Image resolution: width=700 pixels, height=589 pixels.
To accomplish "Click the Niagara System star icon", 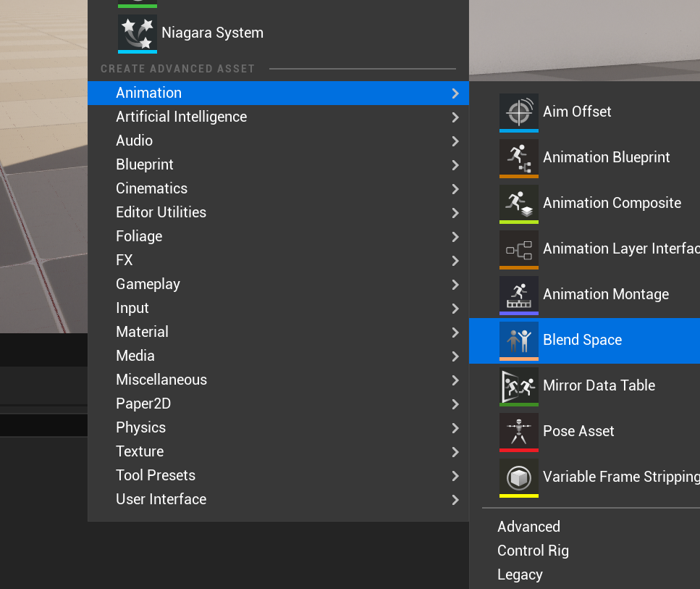I will (137, 33).
